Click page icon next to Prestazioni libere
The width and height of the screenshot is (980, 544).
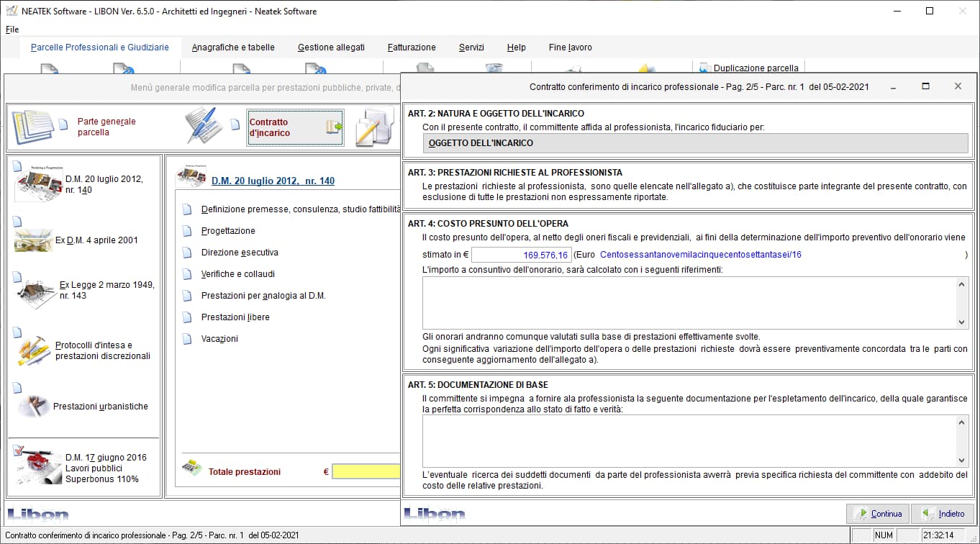pyautogui.click(x=187, y=317)
